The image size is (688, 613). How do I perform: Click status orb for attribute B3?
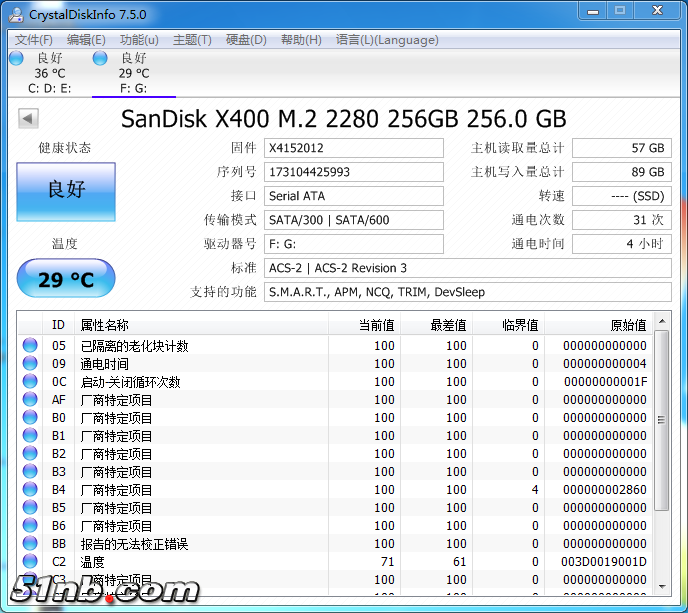tap(30, 471)
